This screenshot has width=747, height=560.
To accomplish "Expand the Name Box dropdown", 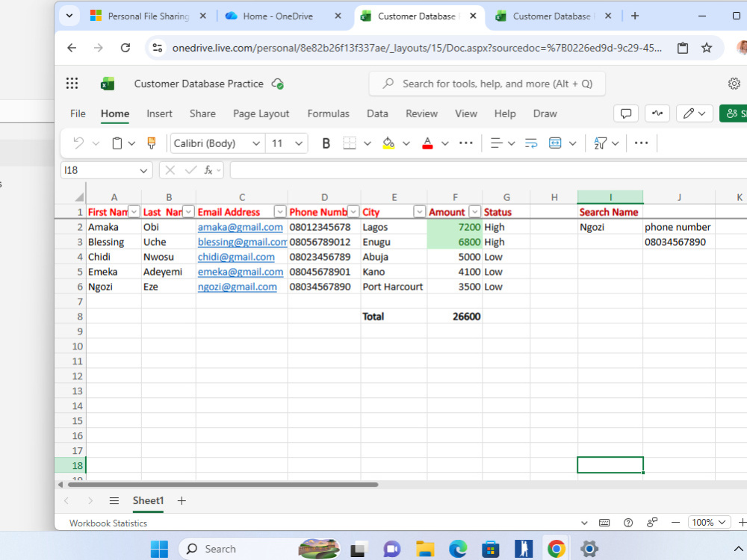I will pos(143,170).
